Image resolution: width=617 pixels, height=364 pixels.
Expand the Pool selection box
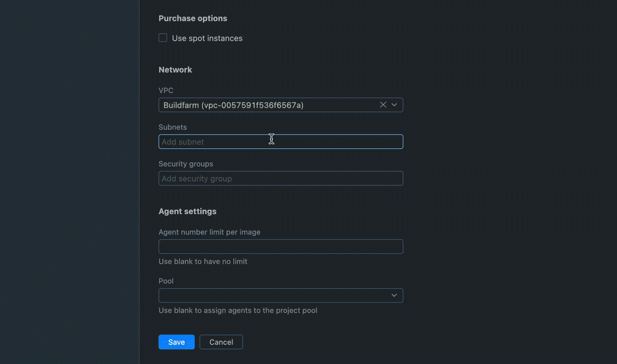click(x=280, y=295)
